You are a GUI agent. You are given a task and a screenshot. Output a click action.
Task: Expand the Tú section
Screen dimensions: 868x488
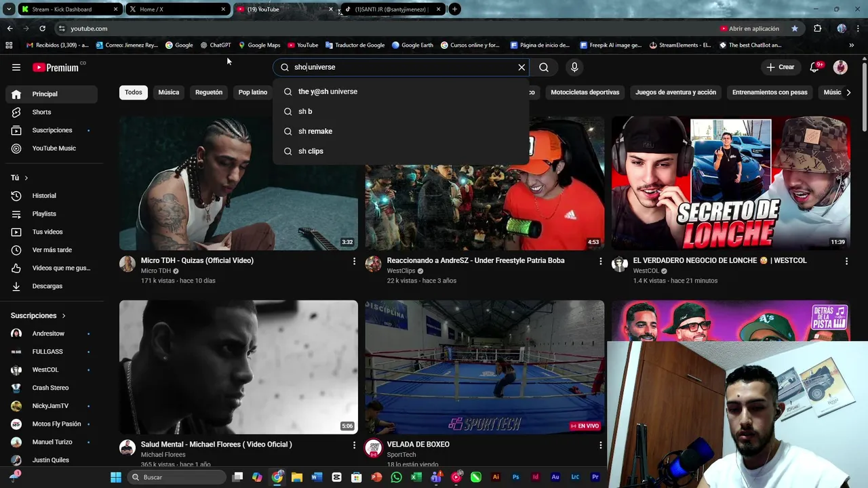click(x=20, y=178)
